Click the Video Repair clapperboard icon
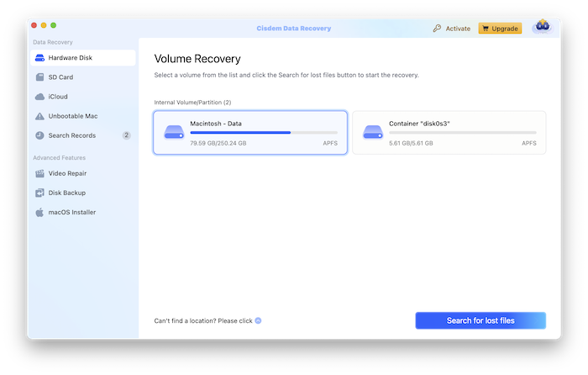The height and width of the screenshot is (375, 588). click(39, 174)
